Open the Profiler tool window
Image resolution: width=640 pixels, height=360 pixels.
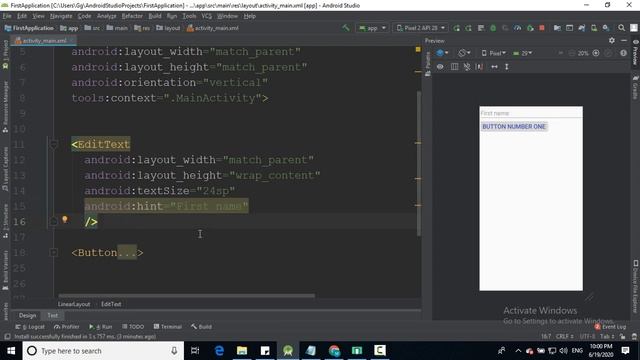[x=67, y=327]
